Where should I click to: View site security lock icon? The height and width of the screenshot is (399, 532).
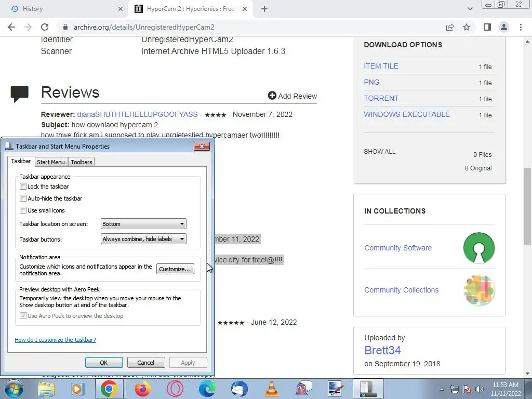tap(65, 27)
